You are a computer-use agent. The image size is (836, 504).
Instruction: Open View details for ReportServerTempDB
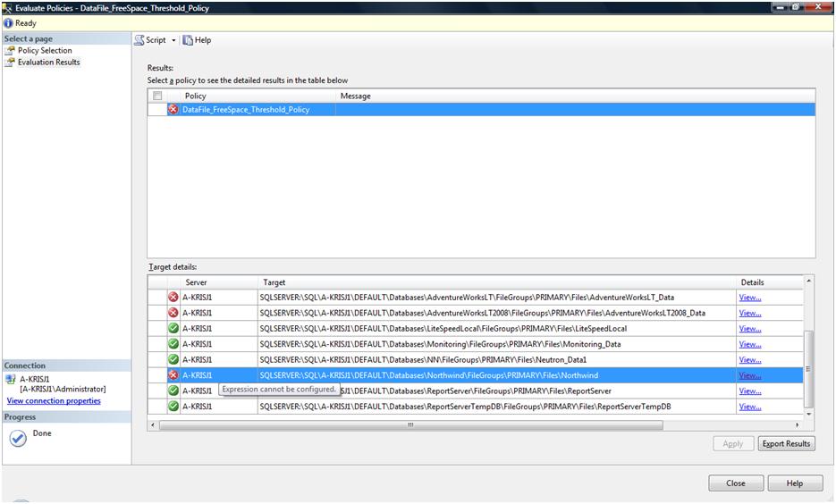[750, 407]
